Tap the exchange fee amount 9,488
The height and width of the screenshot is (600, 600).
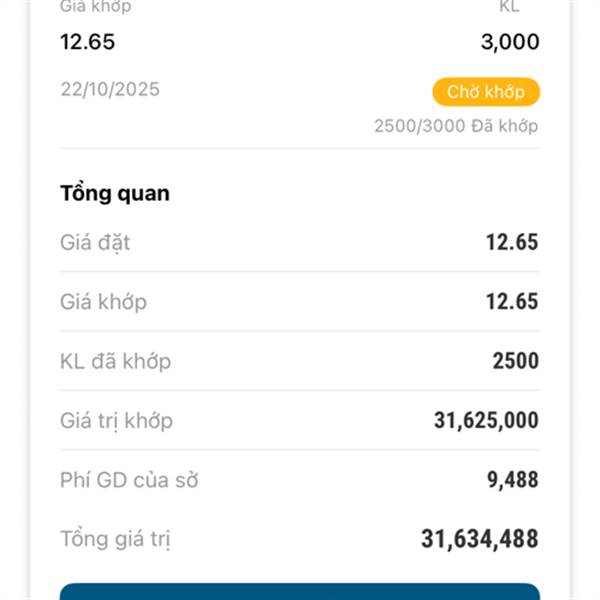click(512, 480)
